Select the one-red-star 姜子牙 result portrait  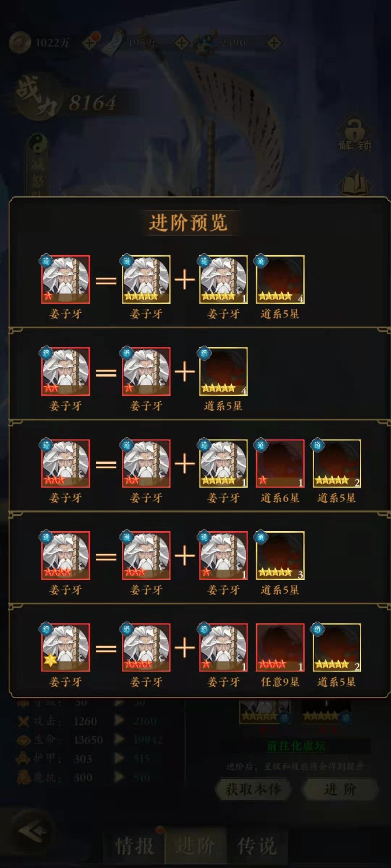[66, 279]
